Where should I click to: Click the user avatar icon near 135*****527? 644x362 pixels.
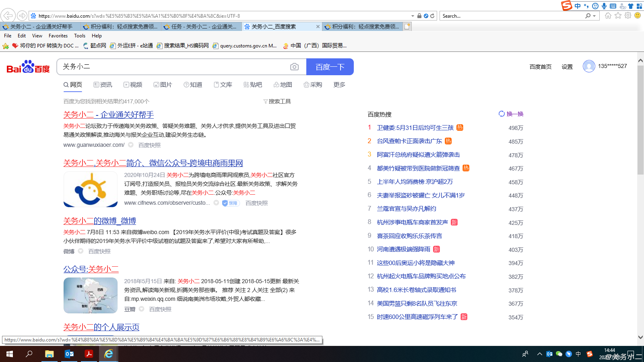589,66
